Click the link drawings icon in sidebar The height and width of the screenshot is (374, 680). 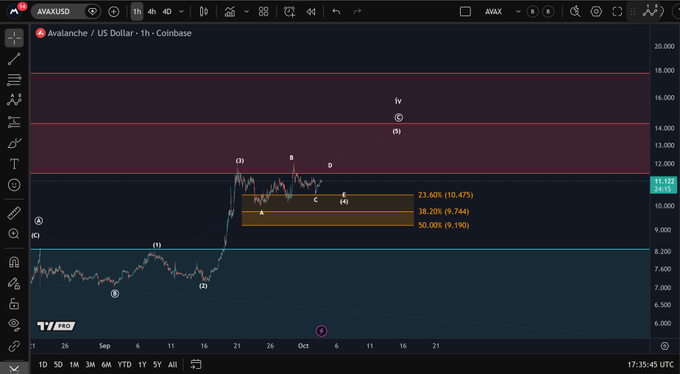14,346
